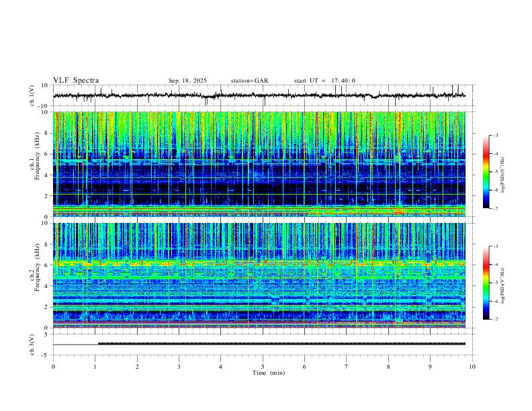
Task: Click the ch.1 voltage waveform trace
Action: pos(259,95)
